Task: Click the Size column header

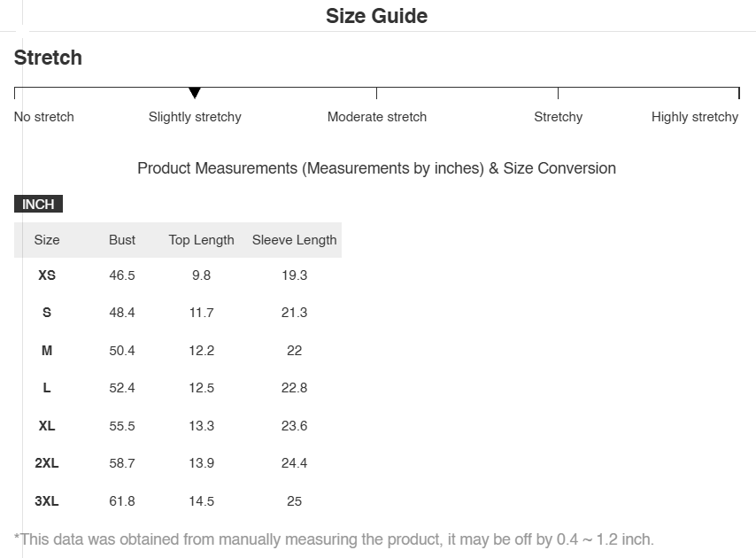Action: point(47,240)
